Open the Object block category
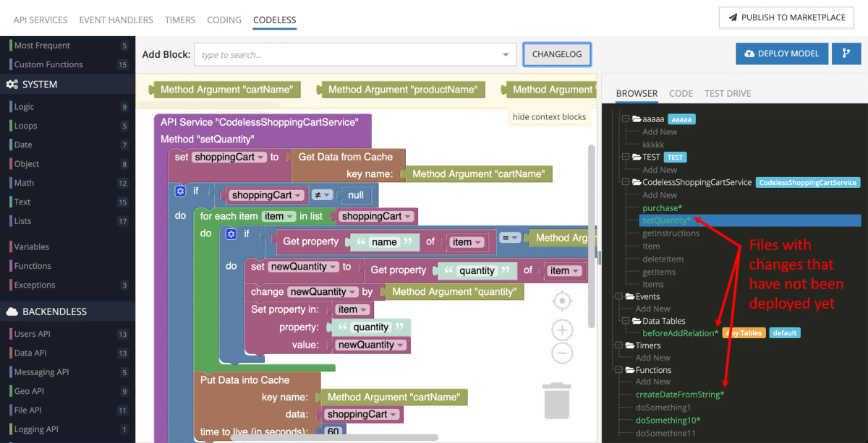The image size is (868, 443). [x=67, y=164]
